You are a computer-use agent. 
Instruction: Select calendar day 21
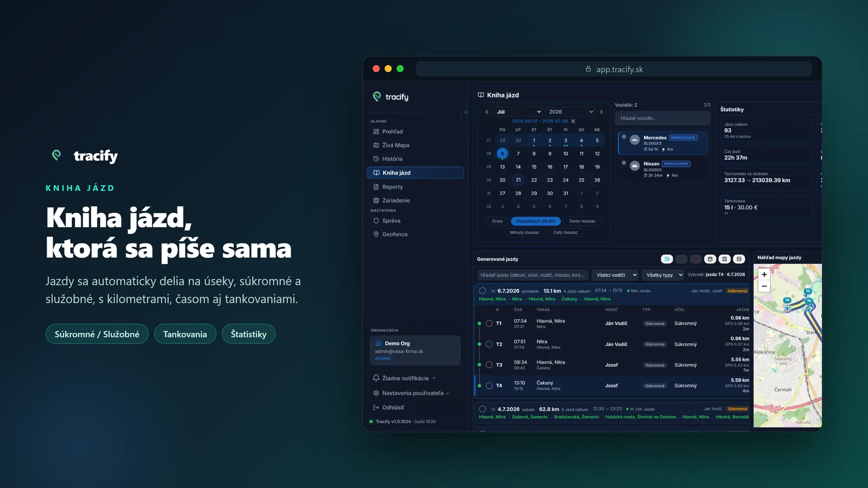click(x=518, y=180)
